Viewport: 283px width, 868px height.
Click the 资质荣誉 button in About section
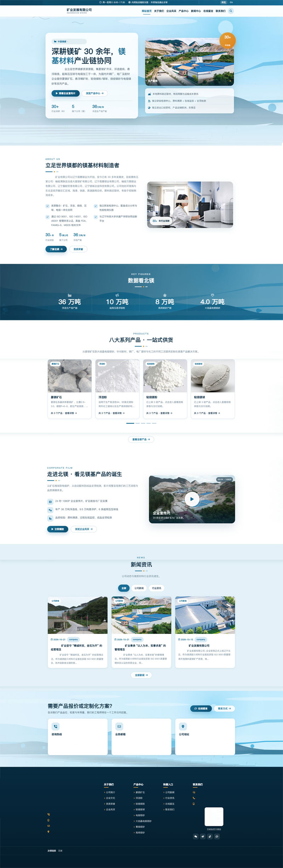coord(78,249)
